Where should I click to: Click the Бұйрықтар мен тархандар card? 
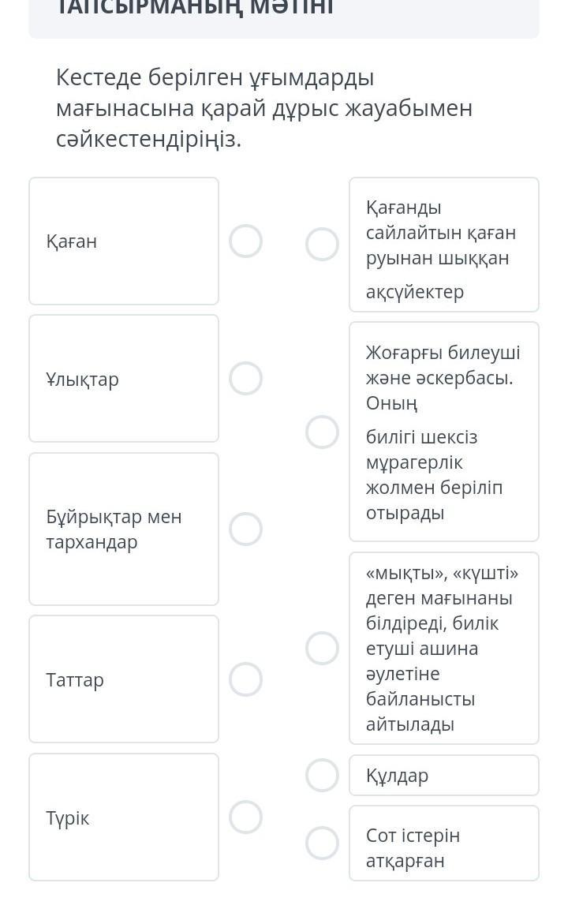pos(124,529)
